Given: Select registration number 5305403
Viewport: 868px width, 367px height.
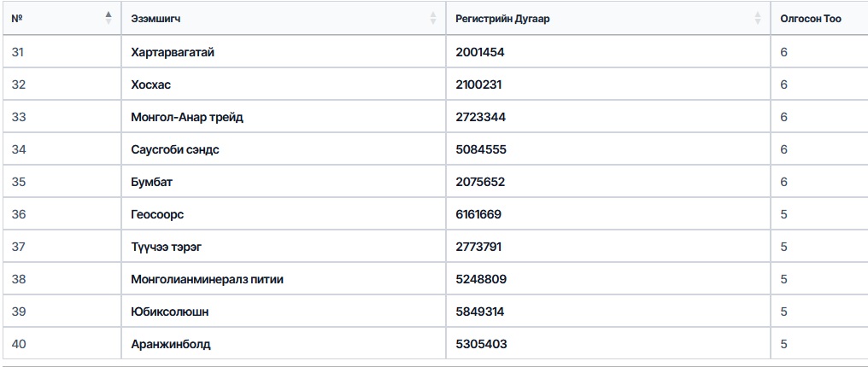Looking at the screenshot, I should click(481, 344).
